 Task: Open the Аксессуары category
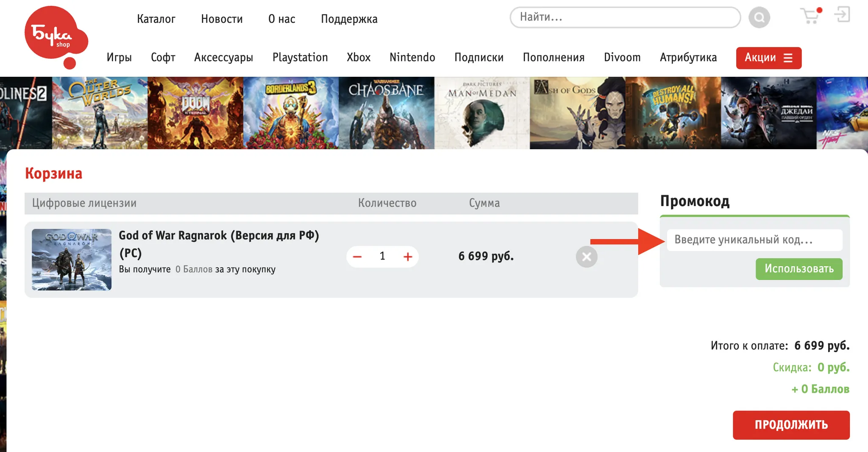(223, 57)
